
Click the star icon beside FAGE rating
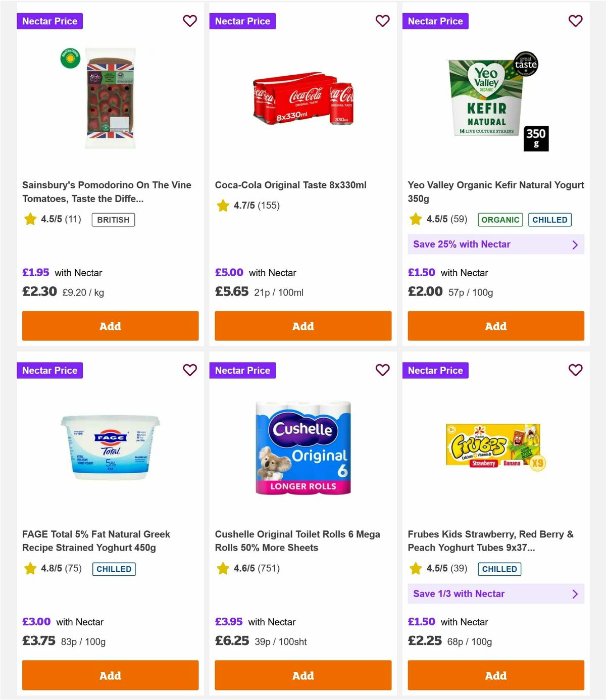pos(30,568)
